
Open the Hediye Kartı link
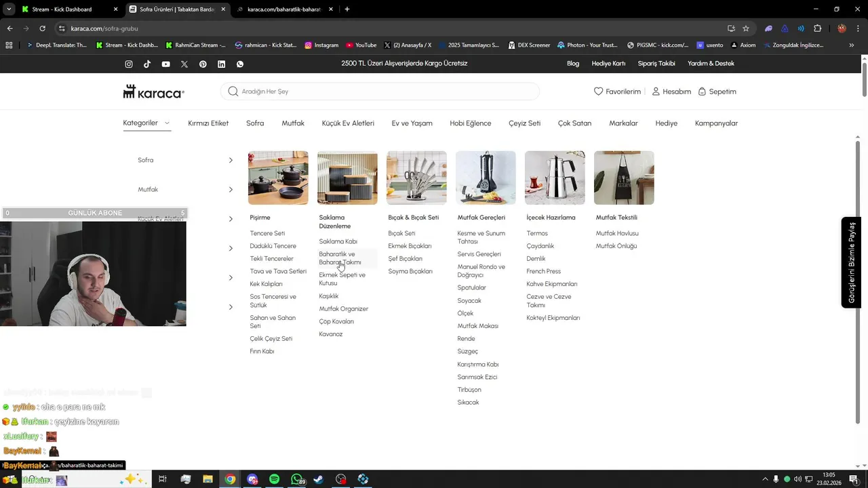click(x=608, y=64)
